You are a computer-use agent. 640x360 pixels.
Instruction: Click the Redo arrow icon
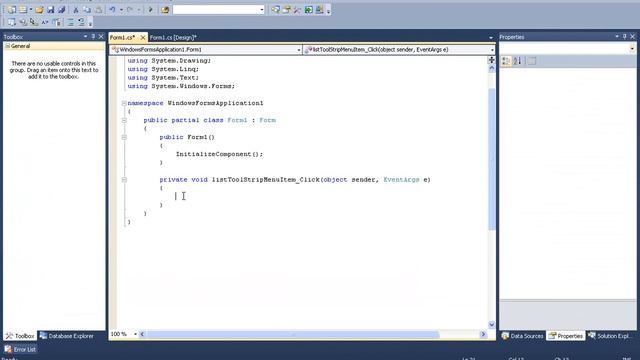(130, 9)
